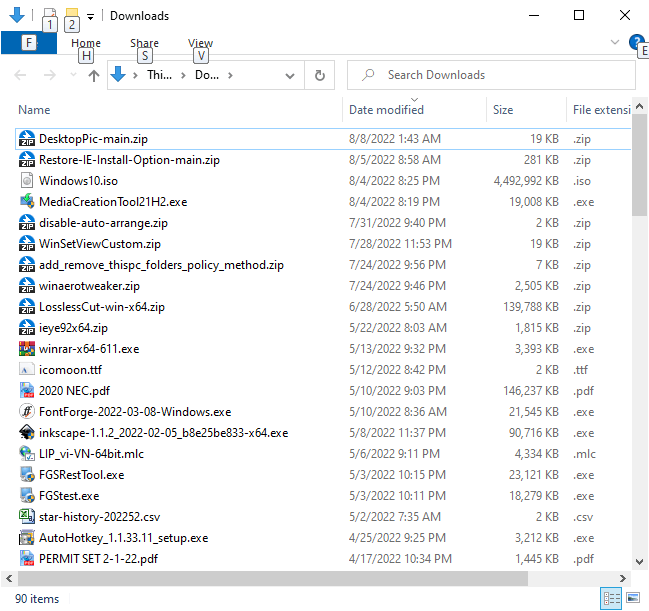The image size is (649, 611).
Task: Click the .mlc file extension cell
Action: point(584,454)
